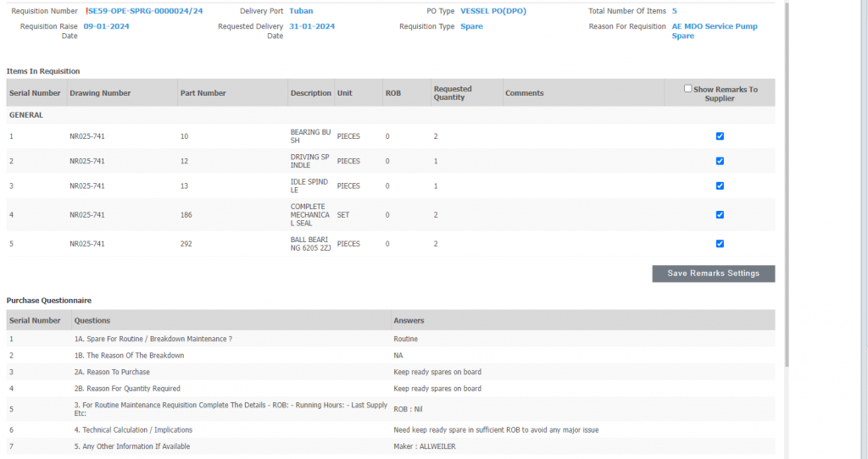Click the Requested Quantity column header

[x=453, y=93]
